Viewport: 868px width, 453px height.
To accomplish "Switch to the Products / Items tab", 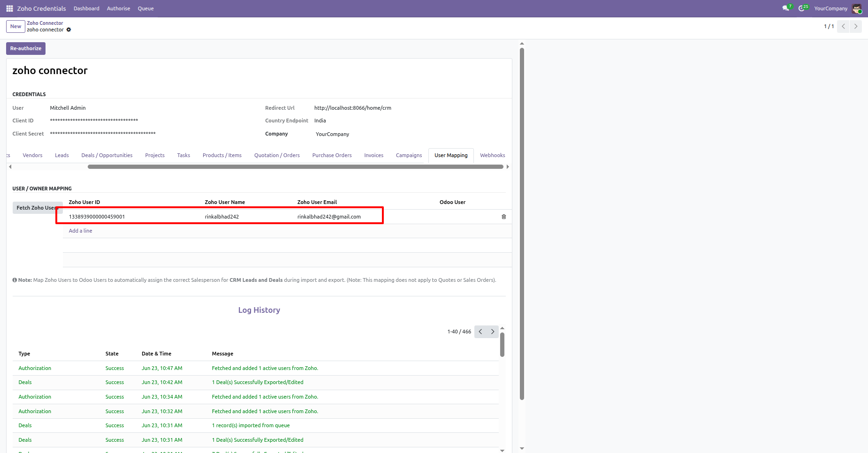I will tap(222, 155).
